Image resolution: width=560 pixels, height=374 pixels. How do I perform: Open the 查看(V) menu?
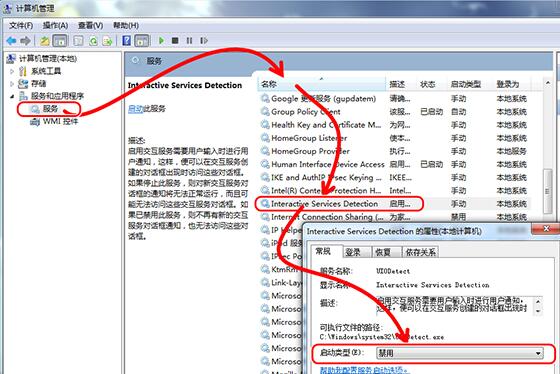[x=90, y=25]
